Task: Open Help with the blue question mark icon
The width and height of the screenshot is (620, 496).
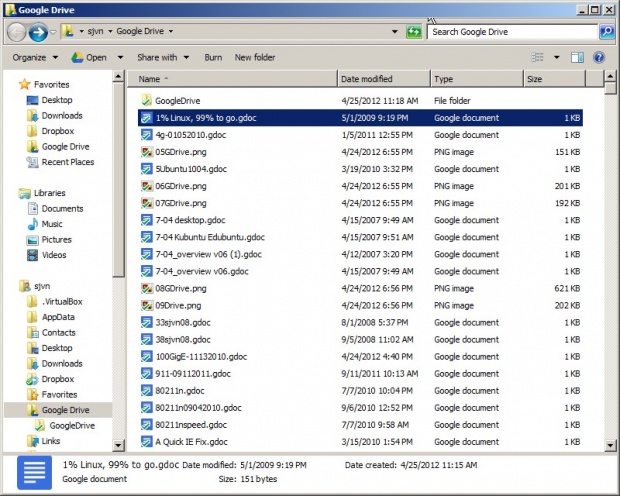Action: coord(599,58)
